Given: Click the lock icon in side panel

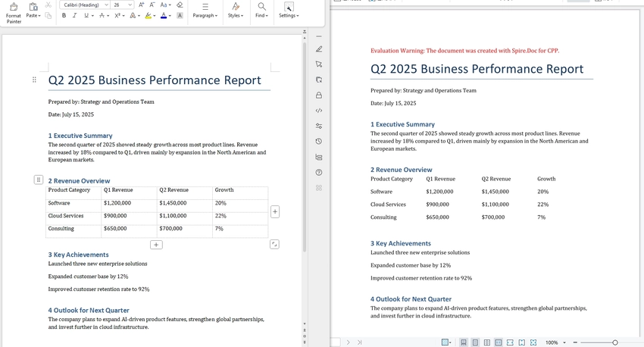Looking at the screenshot, I should (319, 95).
